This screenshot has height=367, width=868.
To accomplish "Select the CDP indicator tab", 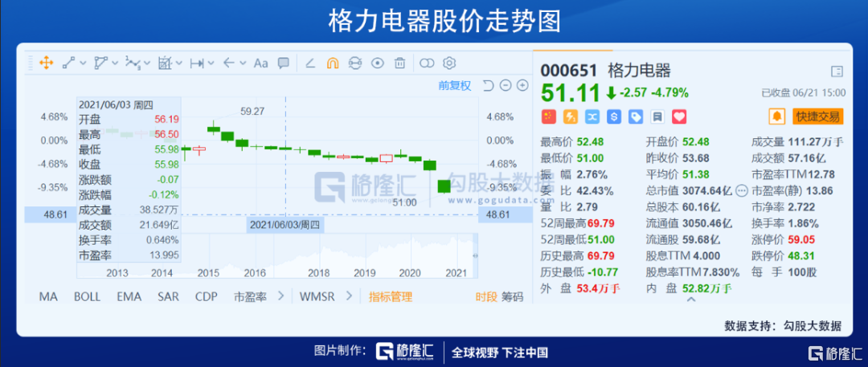I will tap(207, 296).
